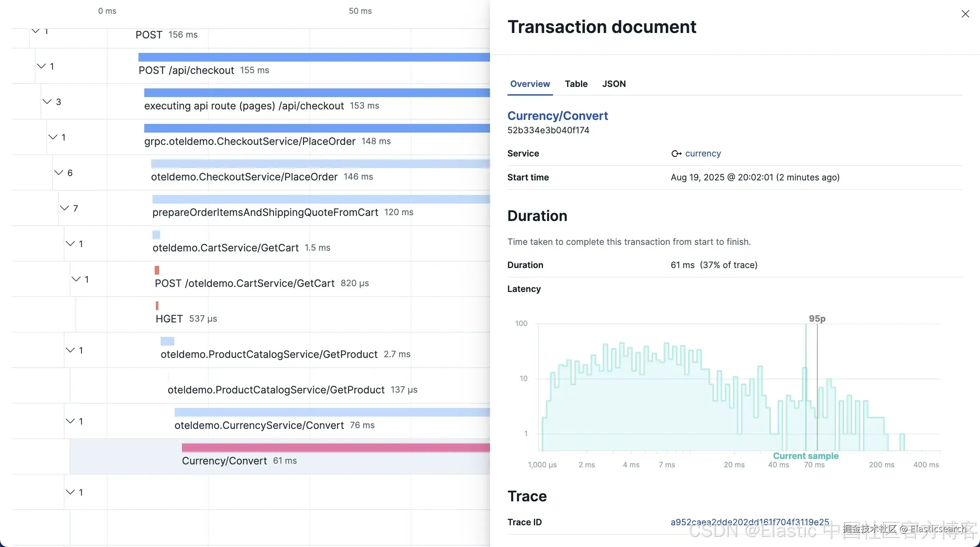Collapse executing api route row with 3 children
This screenshot has height=547, width=980.
pos(47,101)
